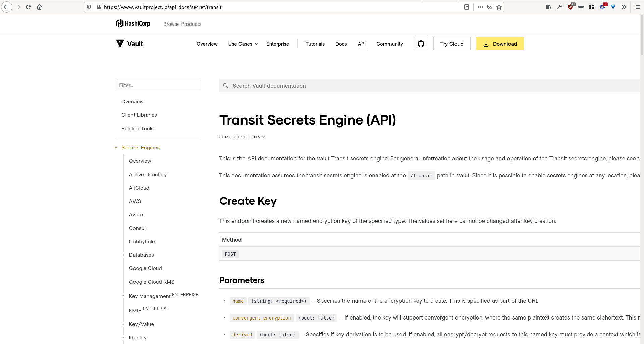This screenshot has height=344, width=644.
Task: Click the HashiCorp logo
Action: (x=133, y=23)
